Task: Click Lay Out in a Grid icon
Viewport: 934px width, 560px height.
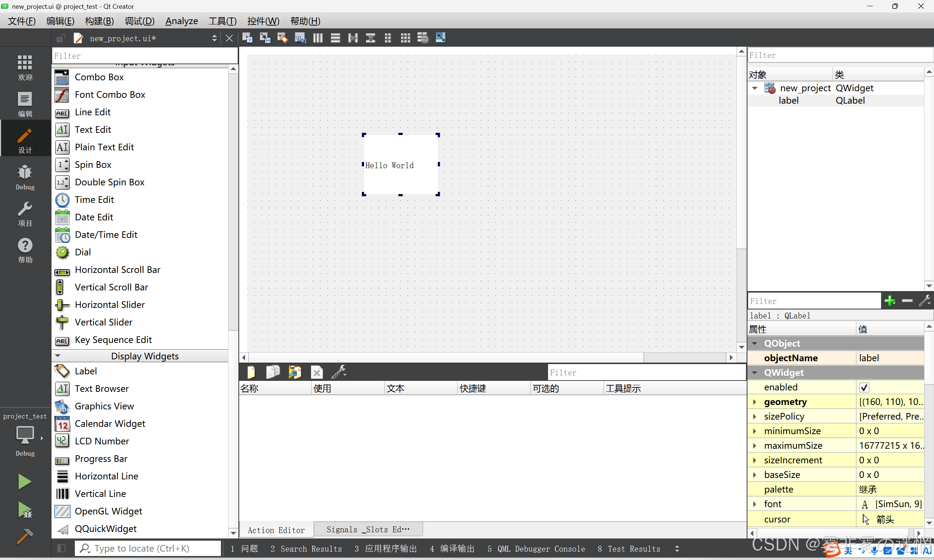Action: point(405,38)
